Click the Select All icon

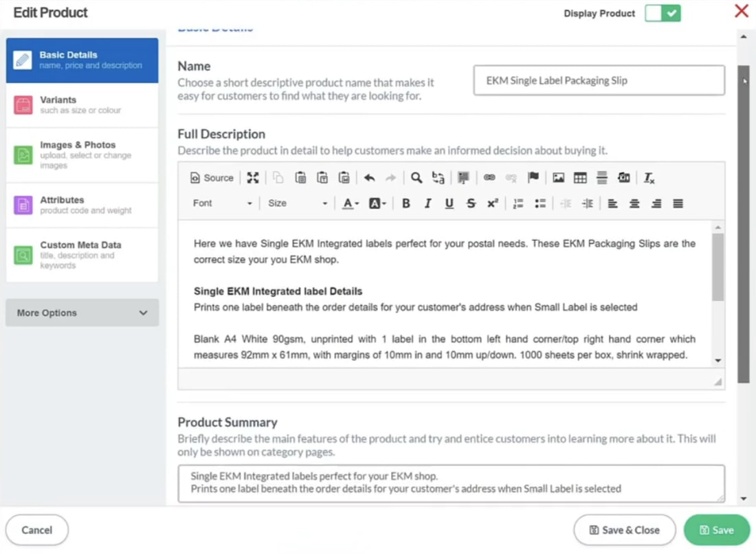pyautogui.click(x=463, y=178)
